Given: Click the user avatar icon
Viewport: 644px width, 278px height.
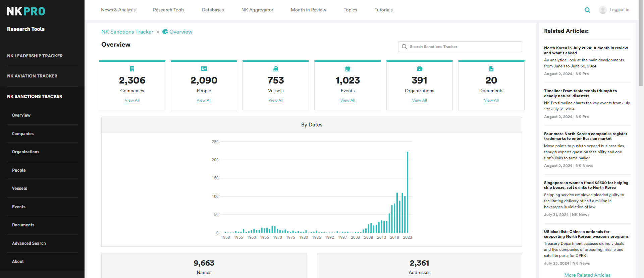Looking at the screenshot, I should pos(603,10).
